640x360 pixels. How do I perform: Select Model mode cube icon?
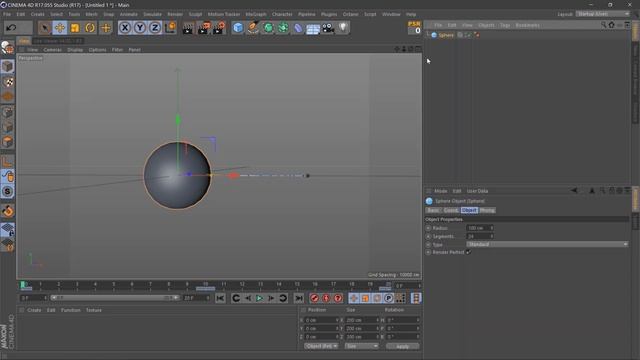(x=7, y=66)
